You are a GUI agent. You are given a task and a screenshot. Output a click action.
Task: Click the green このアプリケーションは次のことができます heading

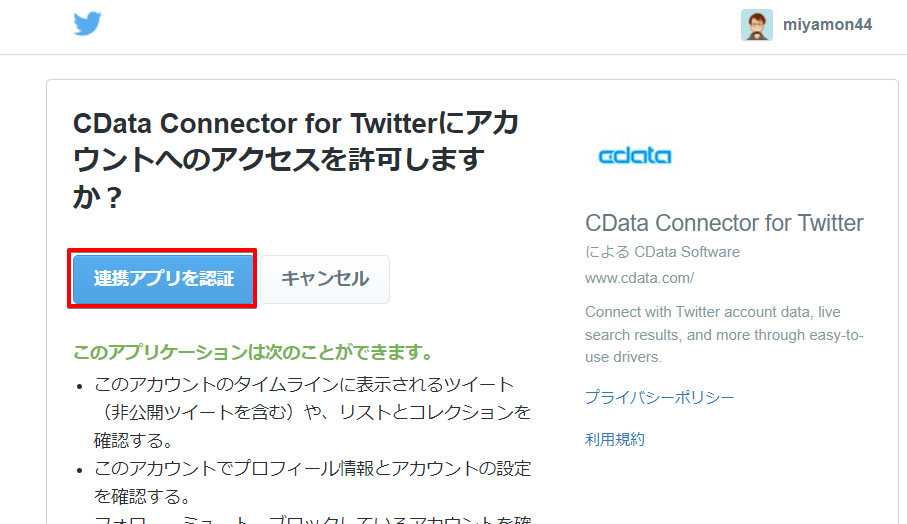point(253,353)
